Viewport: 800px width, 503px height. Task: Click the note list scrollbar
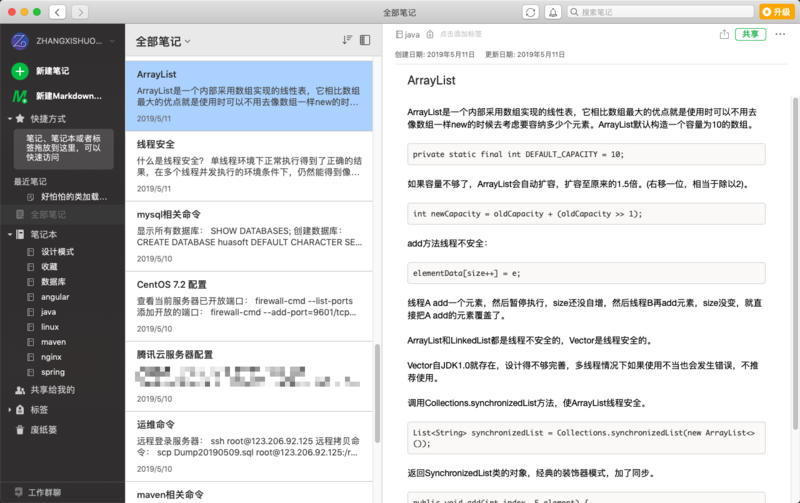pos(378,393)
